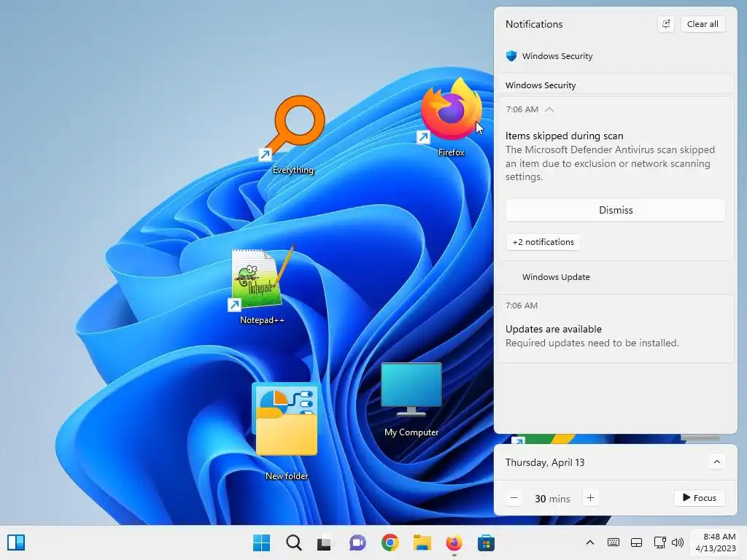747x560 pixels.
Task: Dismiss the Items skipped during scan notification
Action: [616, 210]
